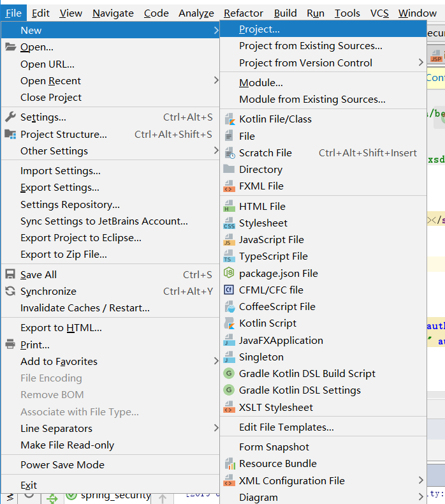Click the JavaScript File icon

tap(229, 239)
